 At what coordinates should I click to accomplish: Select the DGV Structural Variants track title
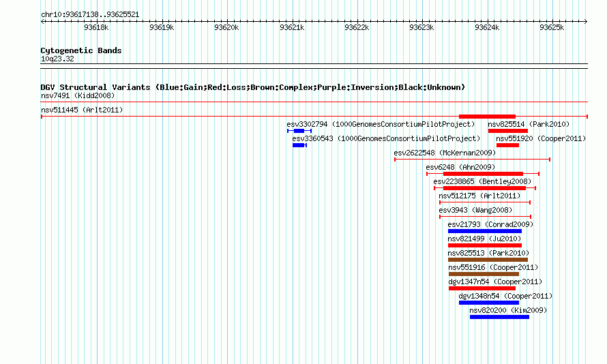point(252,87)
